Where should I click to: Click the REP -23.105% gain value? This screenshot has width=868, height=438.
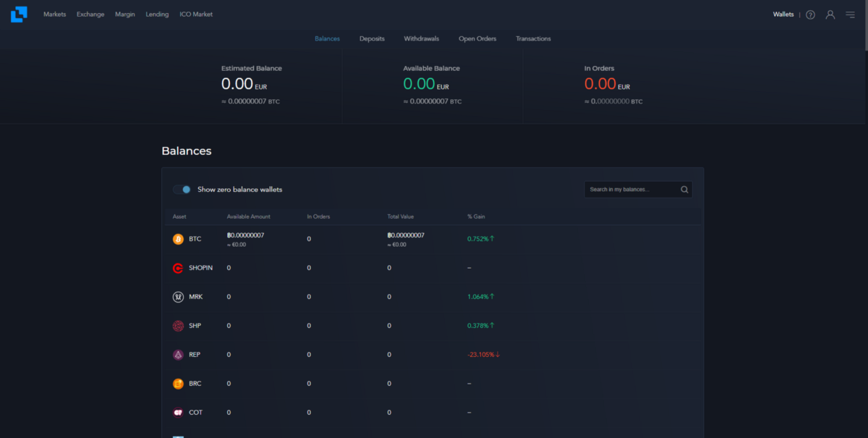tap(484, 355)
